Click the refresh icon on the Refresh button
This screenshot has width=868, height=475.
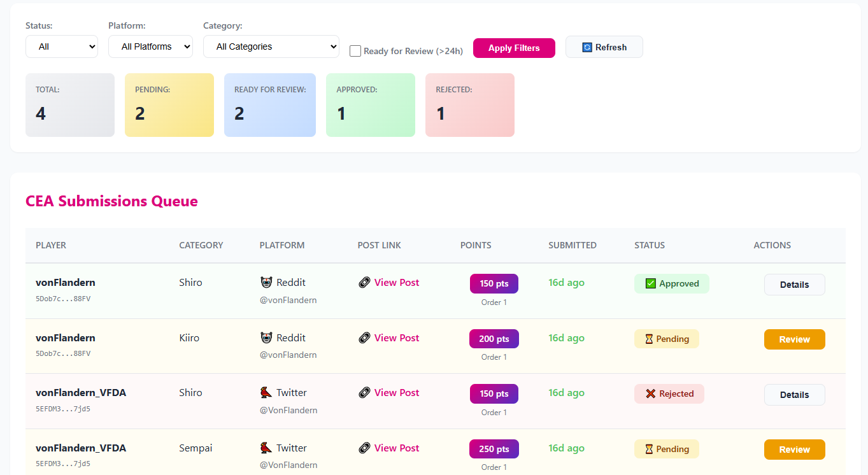click(587, 46)
